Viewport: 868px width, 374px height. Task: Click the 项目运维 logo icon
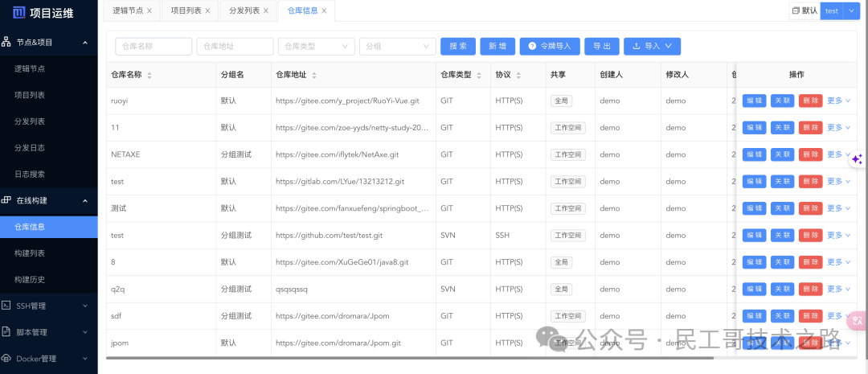[x=19, y=12]
